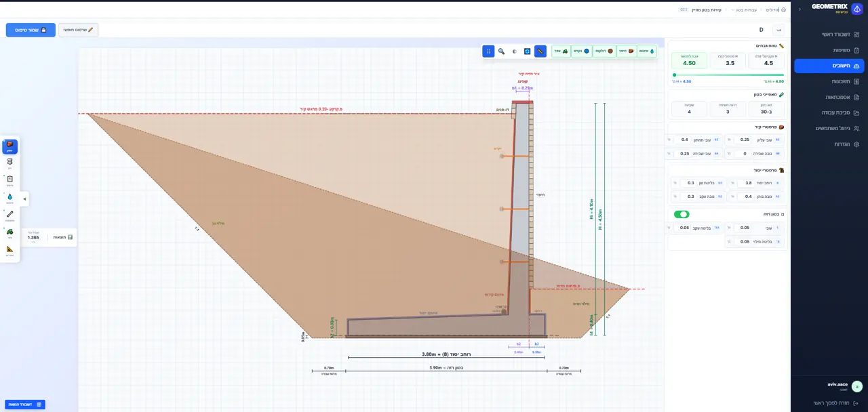Select חישובים sidebar item
The width and height of the screenshot is (868, 412).
[829, 66]
